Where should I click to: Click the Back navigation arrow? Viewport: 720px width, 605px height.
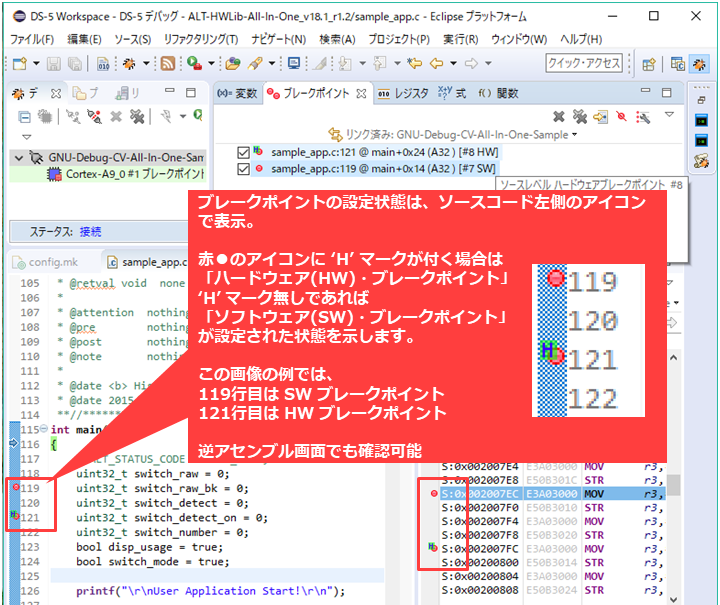coord(437,63)
